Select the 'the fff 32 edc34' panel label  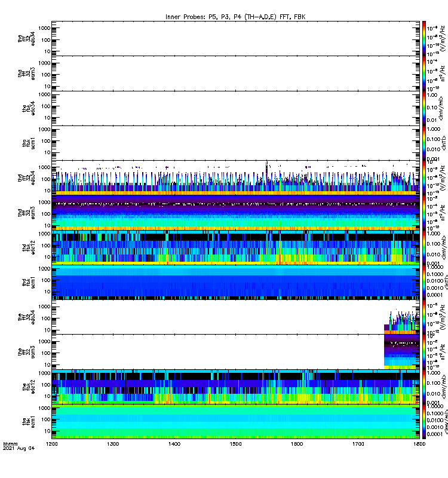pos(26,317)
